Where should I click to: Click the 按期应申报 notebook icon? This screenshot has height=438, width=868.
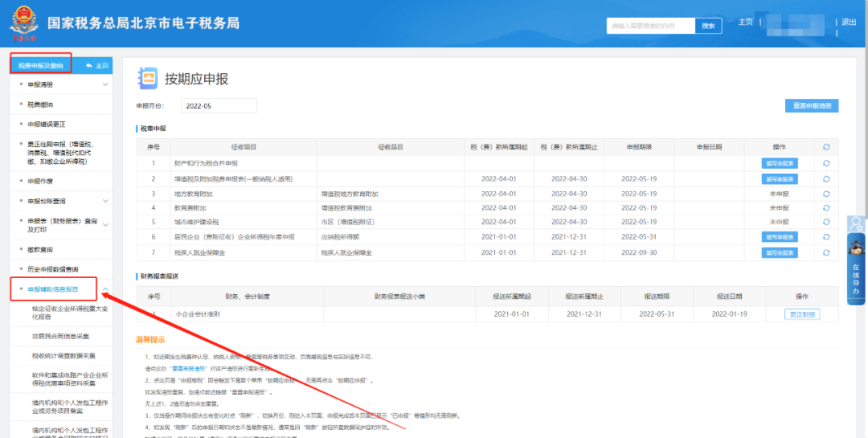[x=147, y=79]
